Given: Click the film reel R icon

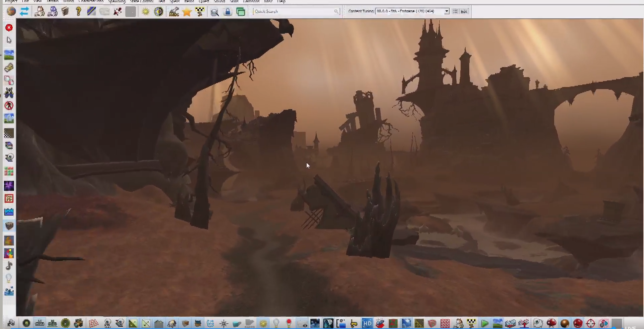Looking at the screenshot, I should [x=11, y=323].
